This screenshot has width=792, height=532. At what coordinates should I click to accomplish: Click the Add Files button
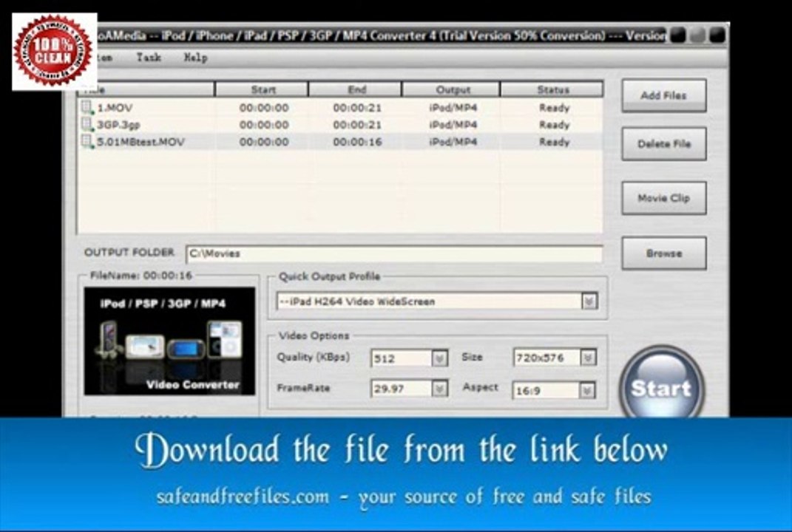(663, 95)
